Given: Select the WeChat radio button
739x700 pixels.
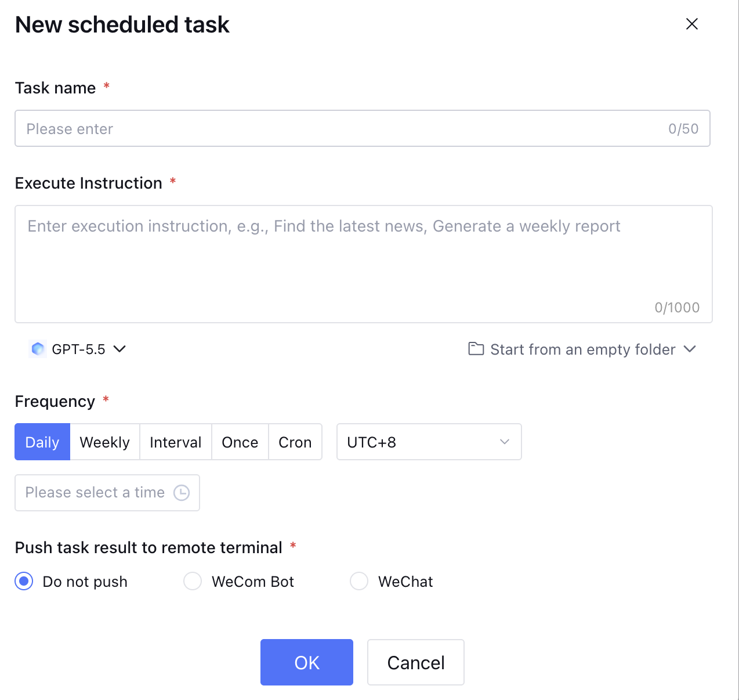Looking at the screenshot, I should click(359, 581).
